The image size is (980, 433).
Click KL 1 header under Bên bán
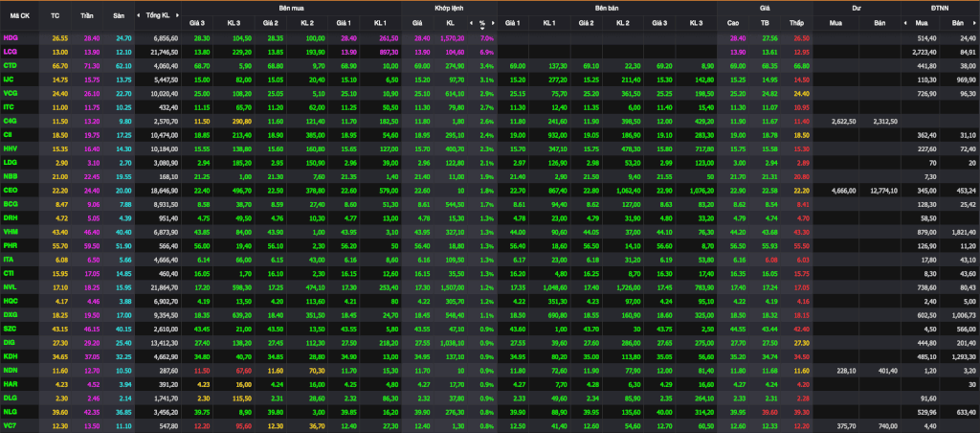pos(548,23)
